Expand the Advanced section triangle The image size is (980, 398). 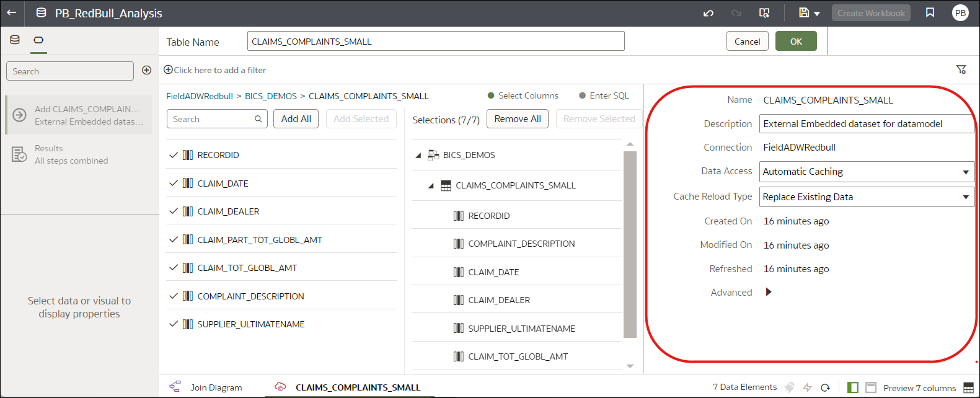tap(769, 292)
